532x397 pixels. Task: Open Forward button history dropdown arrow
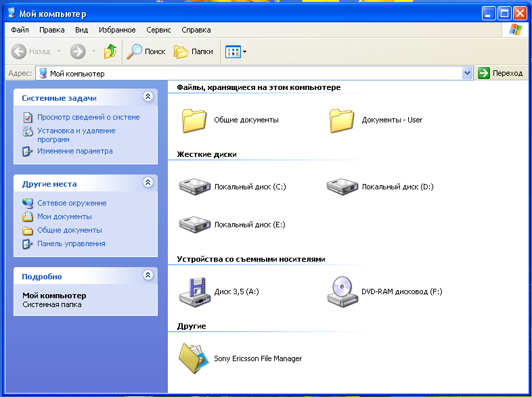pos(93,51)
